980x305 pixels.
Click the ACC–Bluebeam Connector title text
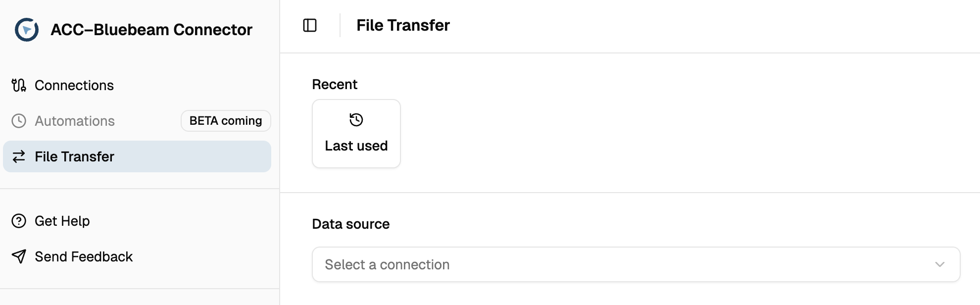(x=151, y=30)
